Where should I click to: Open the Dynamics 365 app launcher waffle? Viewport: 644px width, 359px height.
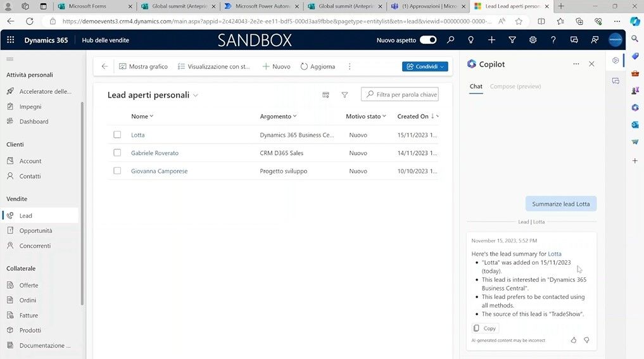(10, 40)
